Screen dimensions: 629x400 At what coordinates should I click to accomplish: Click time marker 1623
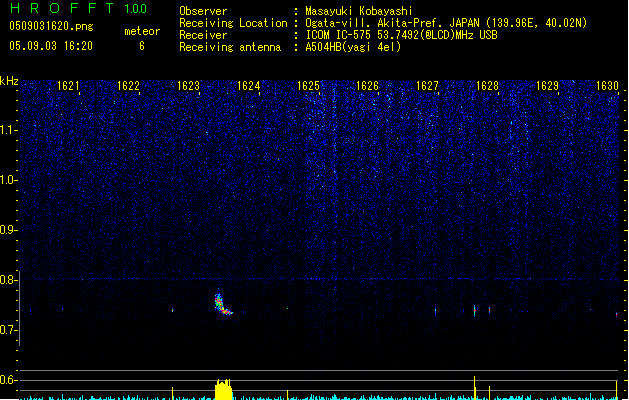[x=188, y=86]
